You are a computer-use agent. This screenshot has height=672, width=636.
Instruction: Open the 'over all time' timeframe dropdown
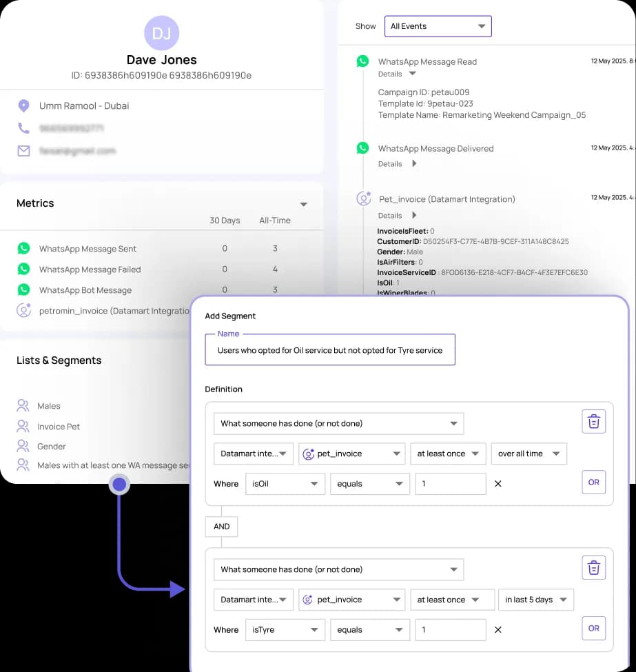[529, 454]
